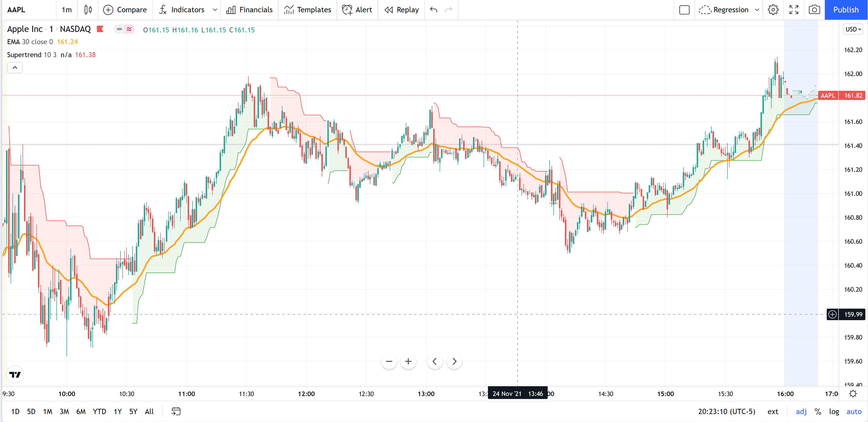Select the 5D date range

pos(31,411)
